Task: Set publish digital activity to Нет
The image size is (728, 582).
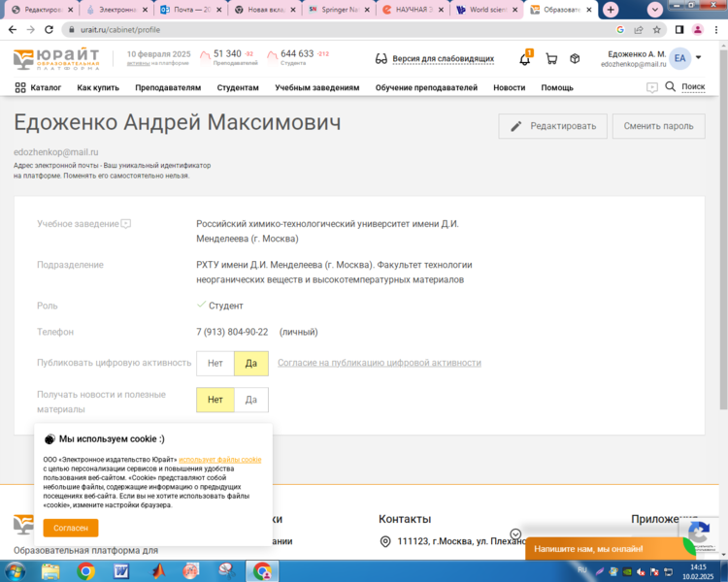Action: click(x=215, y=363)
